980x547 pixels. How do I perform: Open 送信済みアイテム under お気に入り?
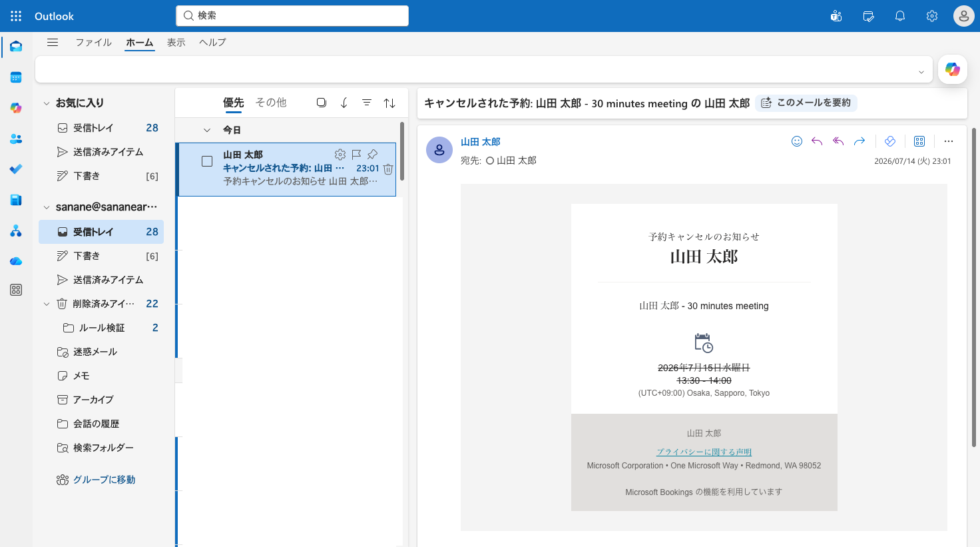[101, 152]
